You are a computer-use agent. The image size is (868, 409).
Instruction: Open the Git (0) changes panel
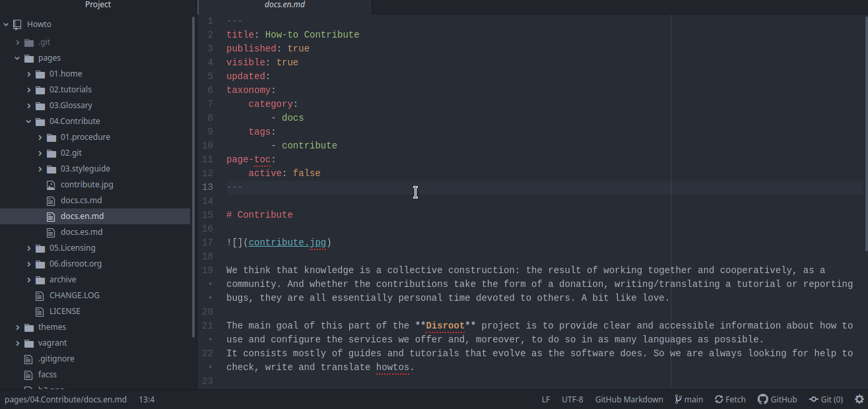click(x=826, y=399)
